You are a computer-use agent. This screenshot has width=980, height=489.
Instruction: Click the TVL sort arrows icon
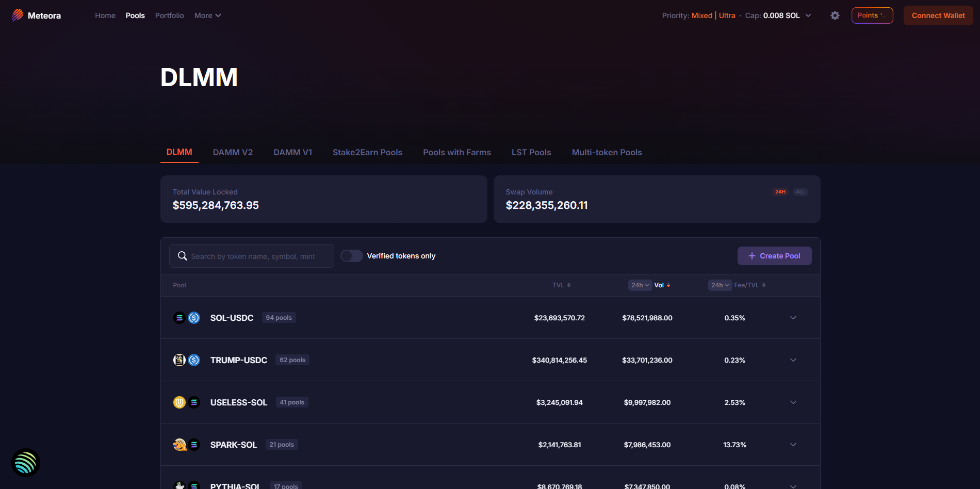point(569,285)
